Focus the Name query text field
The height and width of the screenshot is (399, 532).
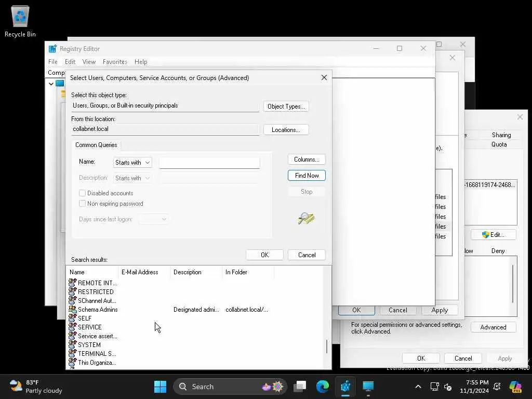209,163
